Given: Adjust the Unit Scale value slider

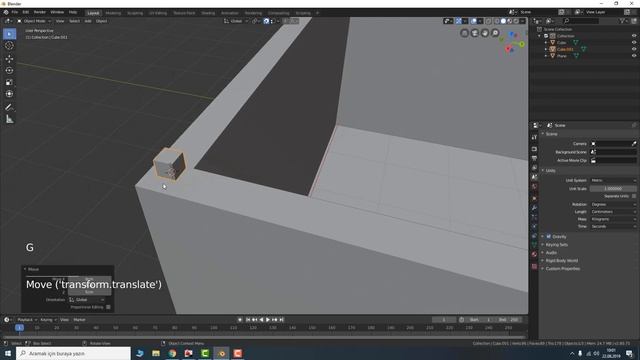Looking at the screenshot, I should pyautogui.click(x=613, y=189).
